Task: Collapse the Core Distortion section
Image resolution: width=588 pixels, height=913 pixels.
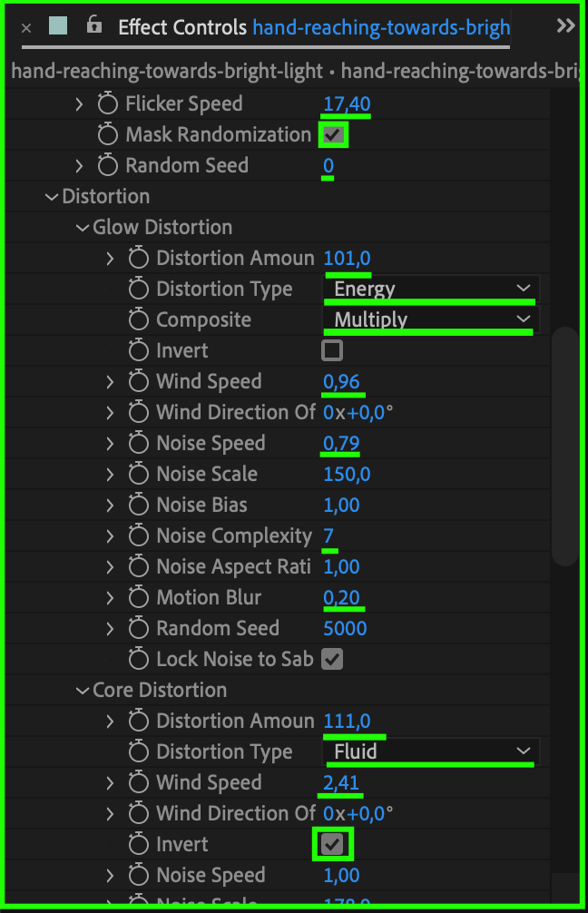Action: coord(83,691)
